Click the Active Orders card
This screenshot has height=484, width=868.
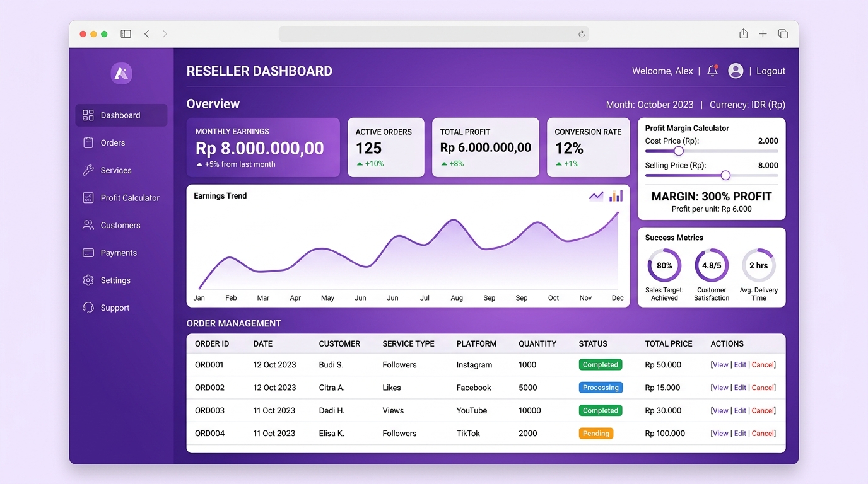pyautogui.click(x=386, y=147)
